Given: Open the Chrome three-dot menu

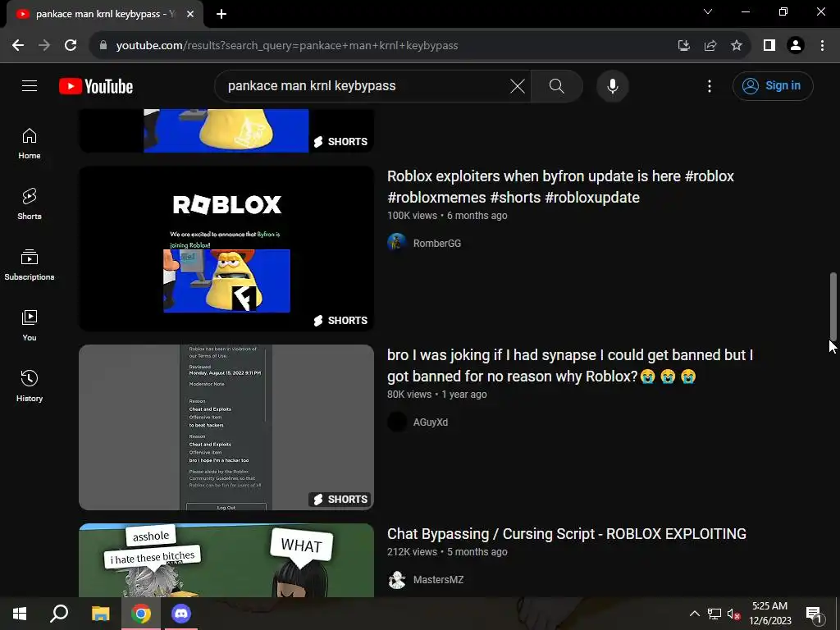Looking at the screenshot, I should click(x=822, y=46).
